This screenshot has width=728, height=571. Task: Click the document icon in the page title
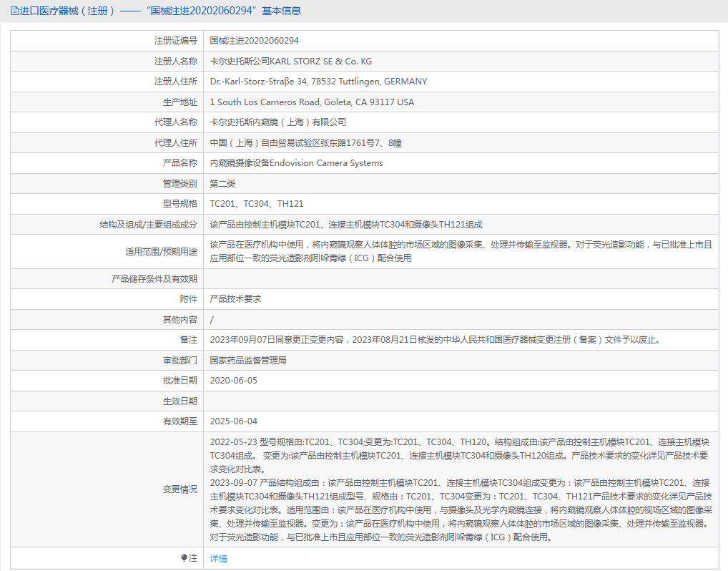coord(14,11)
